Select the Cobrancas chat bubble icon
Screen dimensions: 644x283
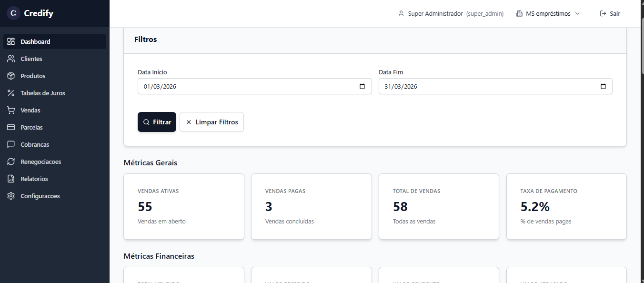[11, 145]
